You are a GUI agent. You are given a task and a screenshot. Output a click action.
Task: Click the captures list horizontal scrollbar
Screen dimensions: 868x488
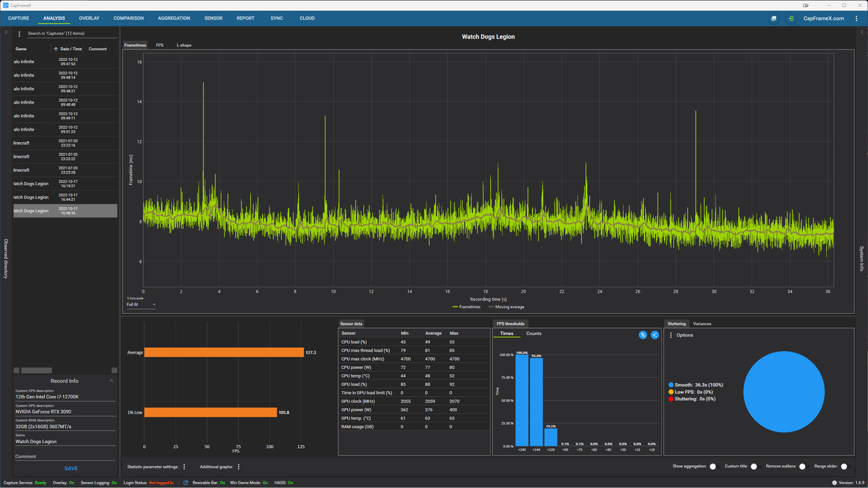pyautogui.click(x=37, y=370)
